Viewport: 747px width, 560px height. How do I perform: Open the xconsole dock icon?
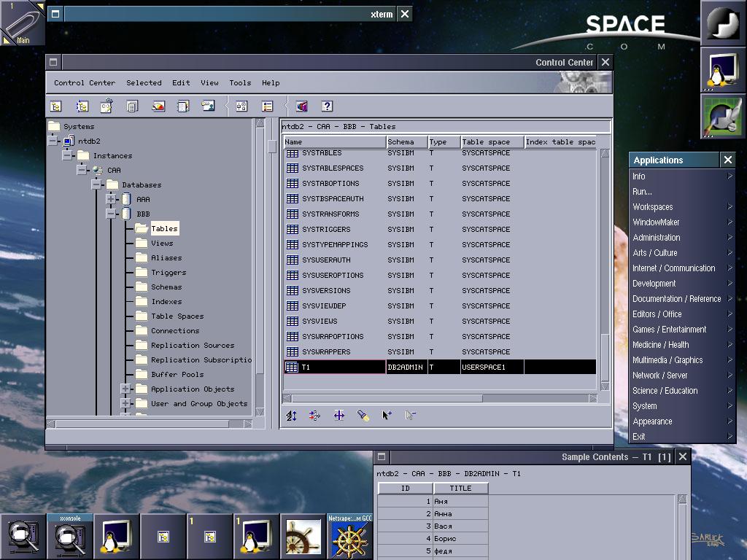point(70,537)
